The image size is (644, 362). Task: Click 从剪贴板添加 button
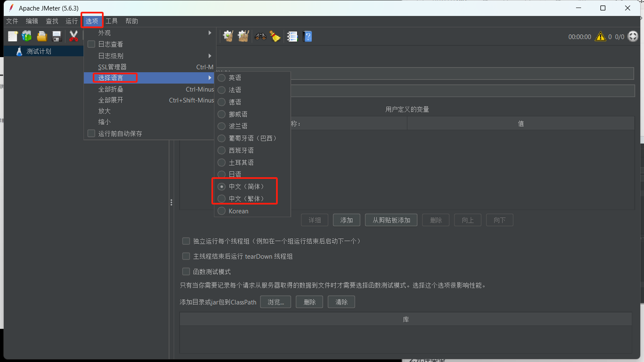click(391, 220)
